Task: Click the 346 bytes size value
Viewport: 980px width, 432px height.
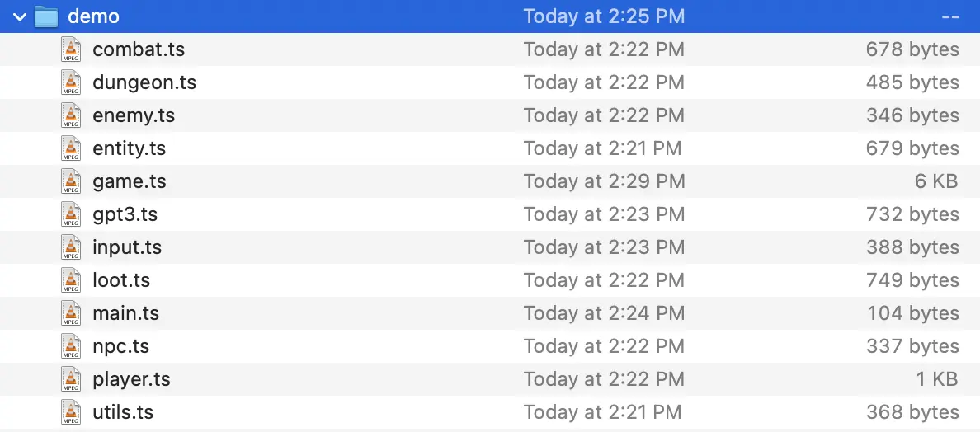Action: tap(912, 115)
